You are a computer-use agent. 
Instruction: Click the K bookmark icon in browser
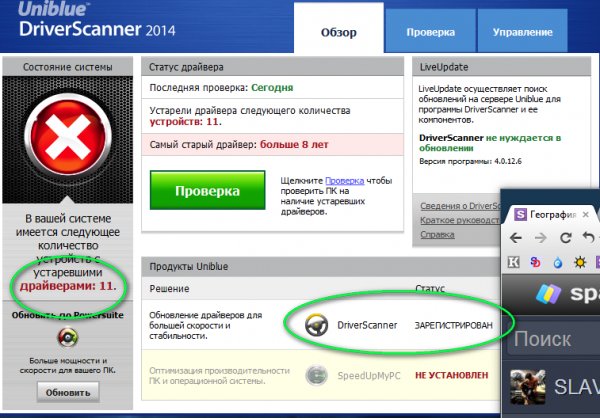click(x=514, y=262)
